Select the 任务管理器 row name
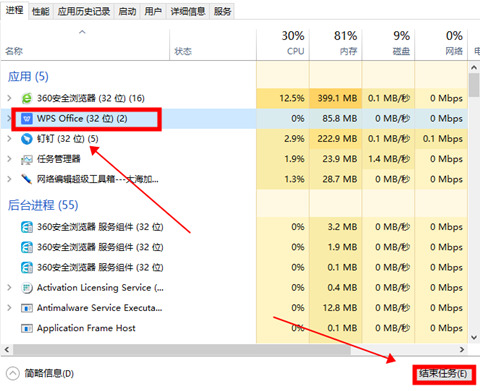This screenshot has height=391, width=480. click(59, 159)
